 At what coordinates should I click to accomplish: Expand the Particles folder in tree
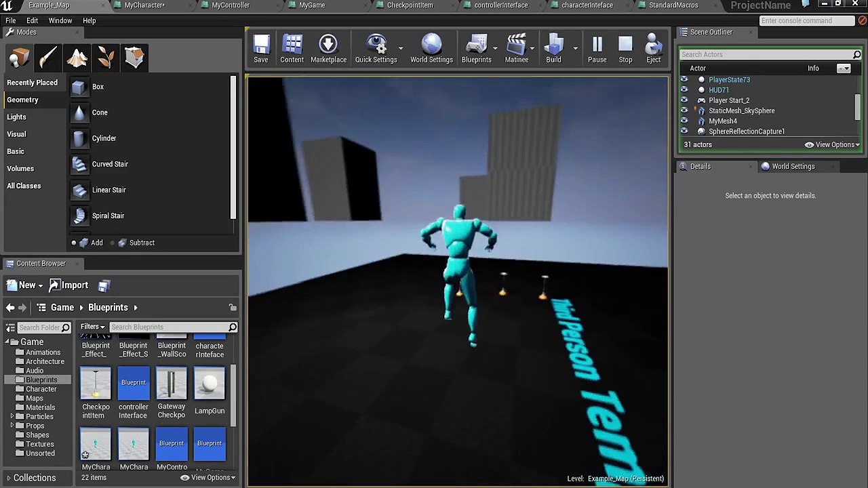[x=12, y=416]
